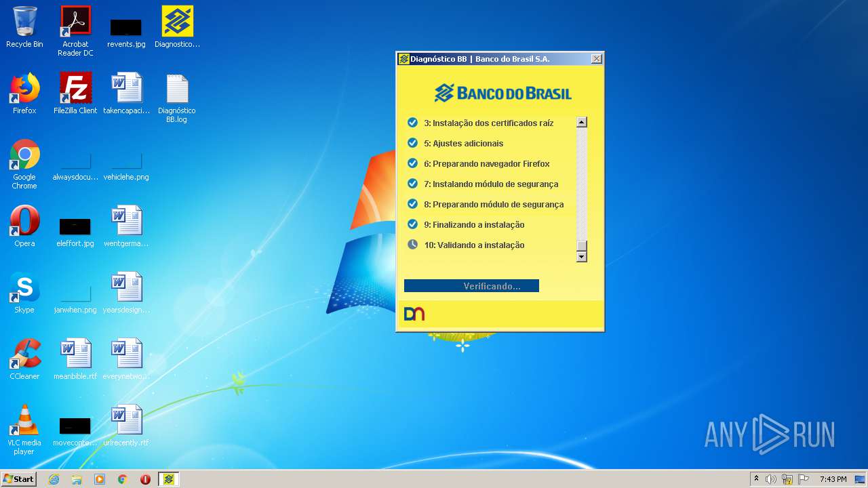Select '5: Ajustes adicionais' text
The height and width of the screenshot is (488, 868).
[464, 144]
